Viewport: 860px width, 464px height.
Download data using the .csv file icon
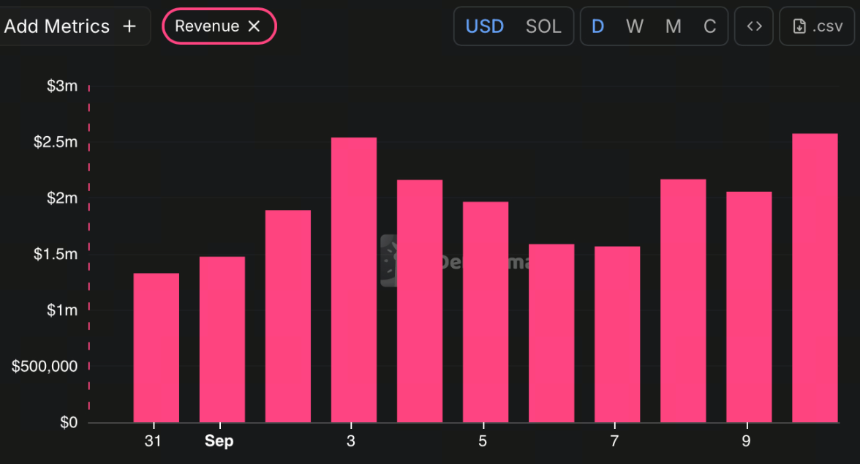pyautogui.click(x=800, y=26)
